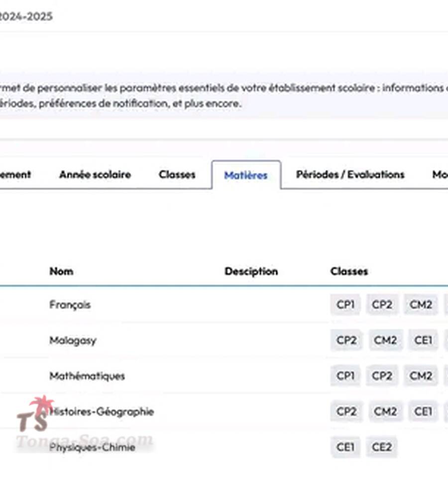
Task: Click the Desciption column header
Action: pos(251,271)
